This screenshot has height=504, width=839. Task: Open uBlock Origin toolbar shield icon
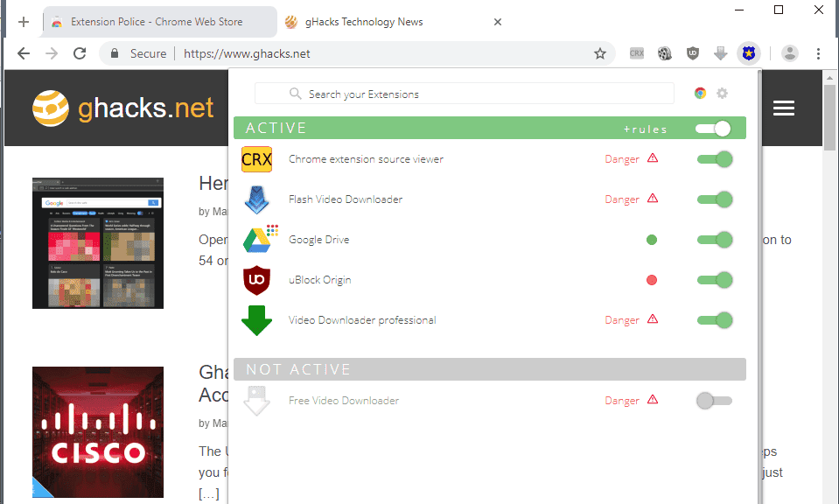coord(693,53)
